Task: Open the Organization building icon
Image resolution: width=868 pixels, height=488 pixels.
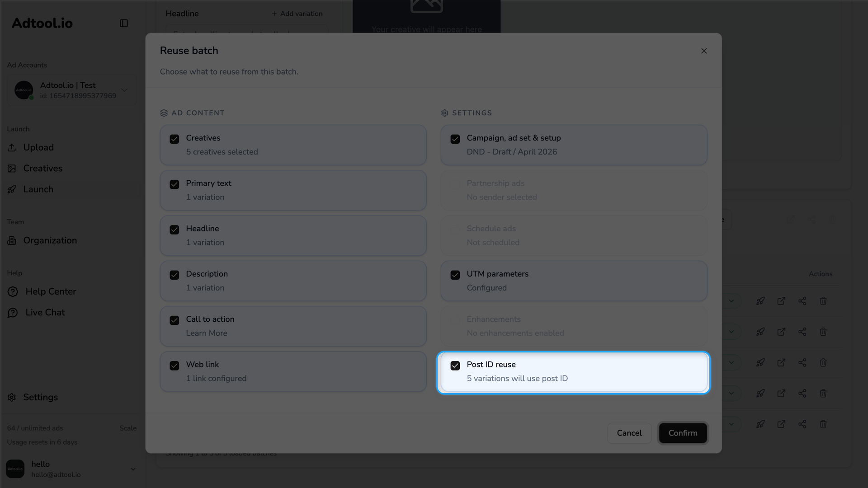Action: 12,240
